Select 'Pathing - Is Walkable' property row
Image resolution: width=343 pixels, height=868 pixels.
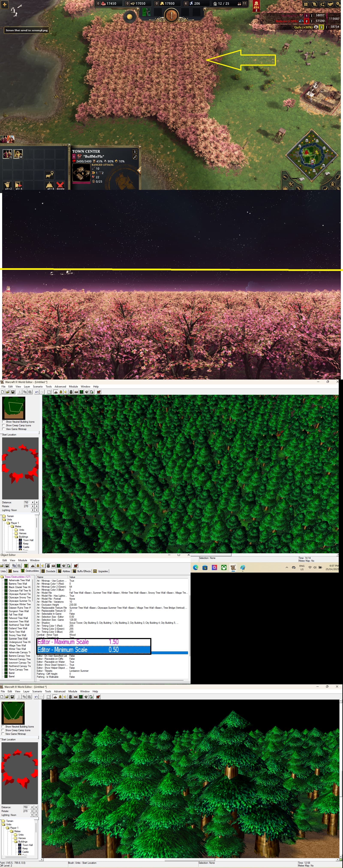pos(112,677)
